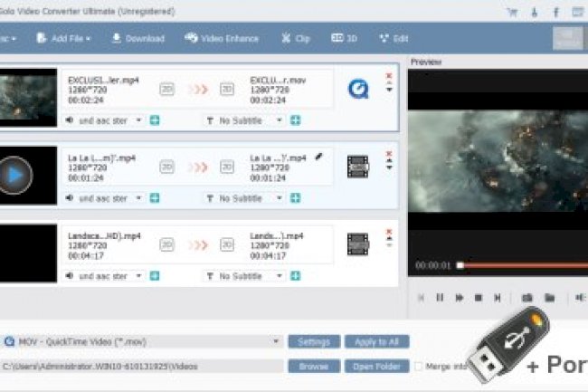
Task: Add audio track with plus icon on first video
Action: [x=155, y=120]
